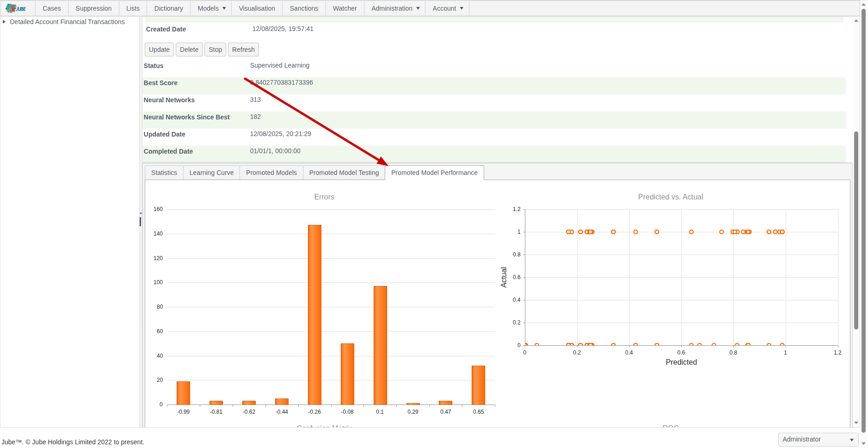The image size is (868, 448).
Task: Open the Account dropdown menu
Action: click(x=448, y=8)
